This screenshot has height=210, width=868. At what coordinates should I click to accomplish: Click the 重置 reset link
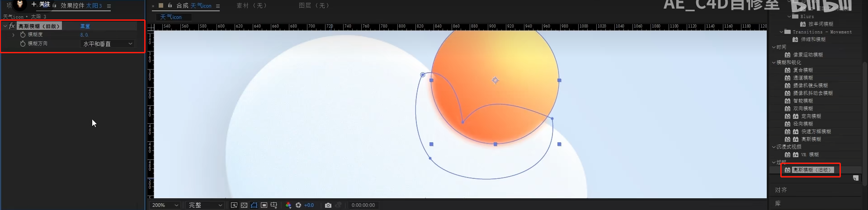85,26
